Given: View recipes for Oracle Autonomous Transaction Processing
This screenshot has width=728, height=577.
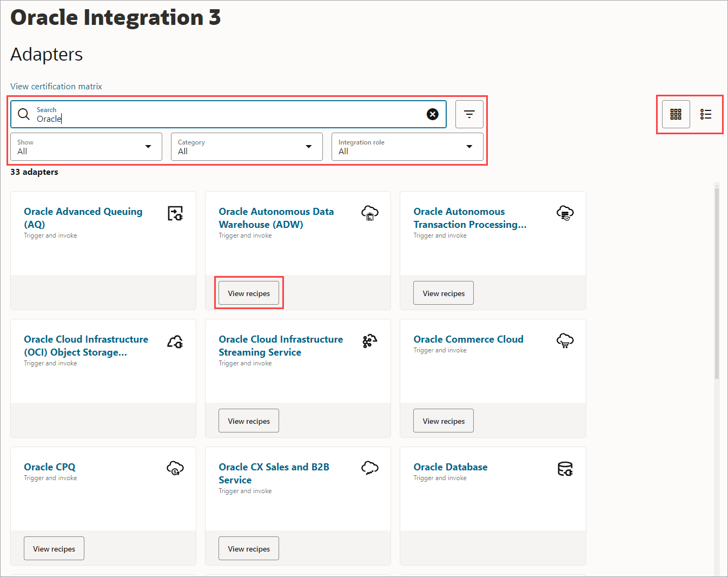Looking at the screenshot, I should [x=444, y=293].
